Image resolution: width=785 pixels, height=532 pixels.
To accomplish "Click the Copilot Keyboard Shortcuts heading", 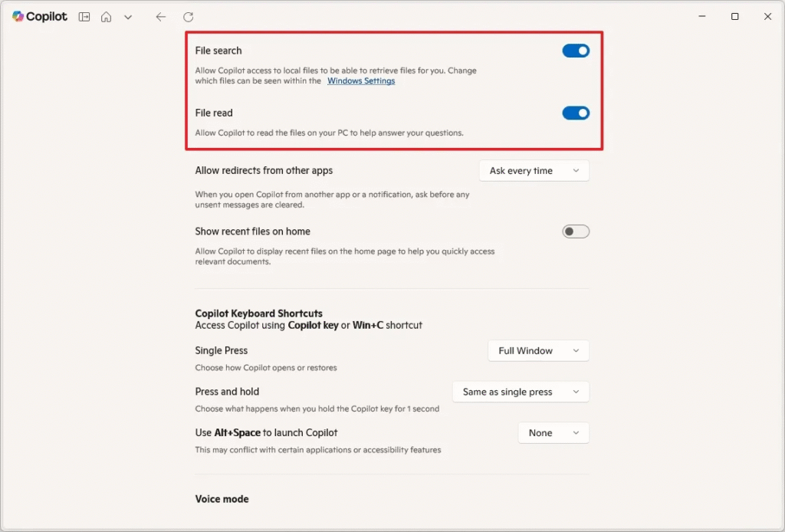I will pos(258,314).
